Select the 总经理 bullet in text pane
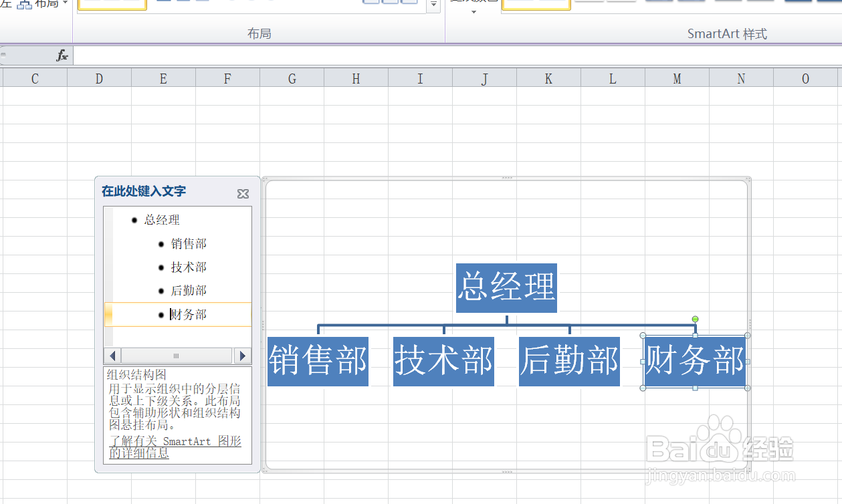Image resolution: width=842 pixels, height=504 pixels. click(162, 220)
